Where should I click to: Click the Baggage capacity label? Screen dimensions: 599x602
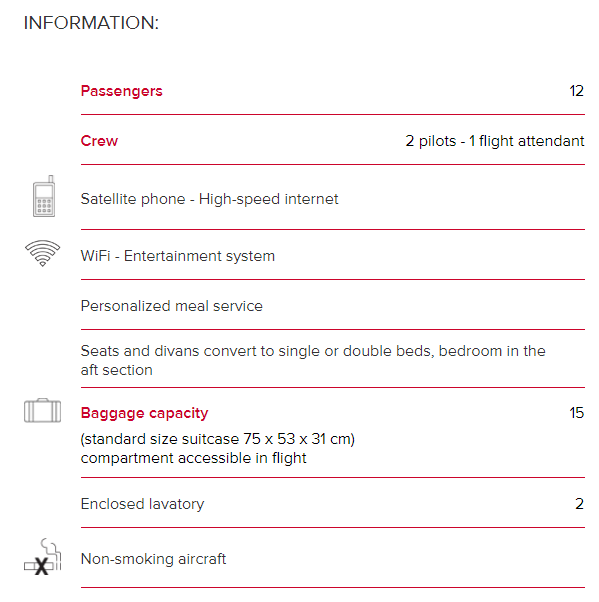click(144, 413)
